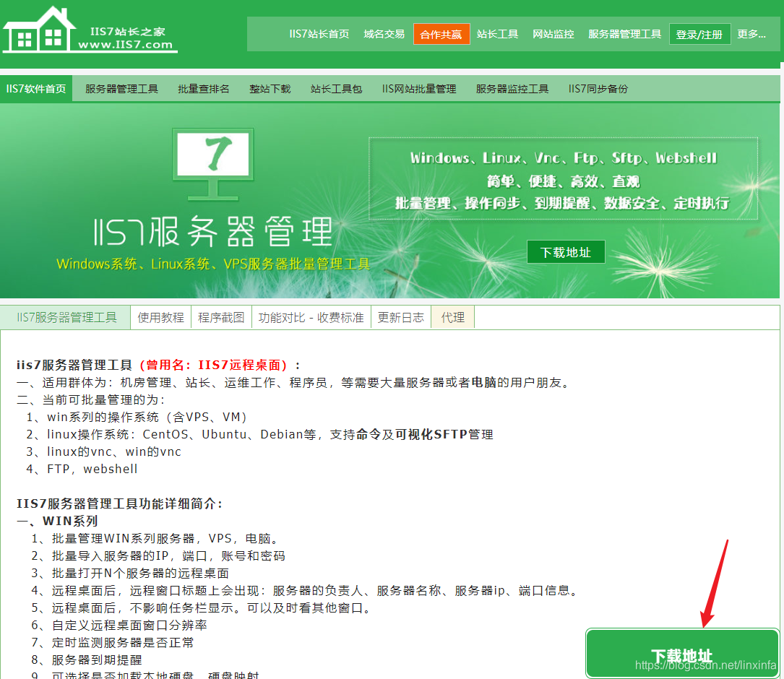
Task: Open 网站监控 in top navigation
Action: pyautogui.click(x=553, y=34)
